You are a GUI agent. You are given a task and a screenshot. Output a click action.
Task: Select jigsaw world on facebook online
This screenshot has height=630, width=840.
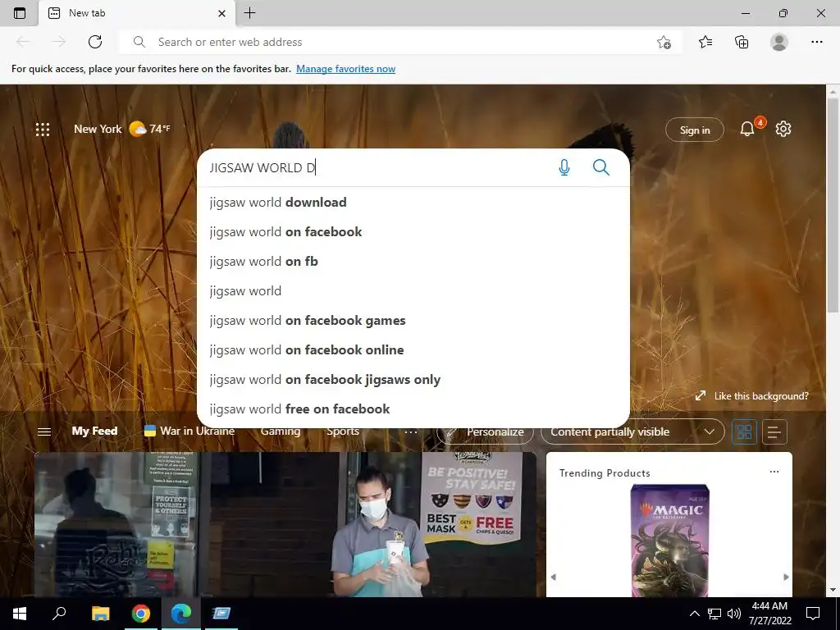pos(413,349)
